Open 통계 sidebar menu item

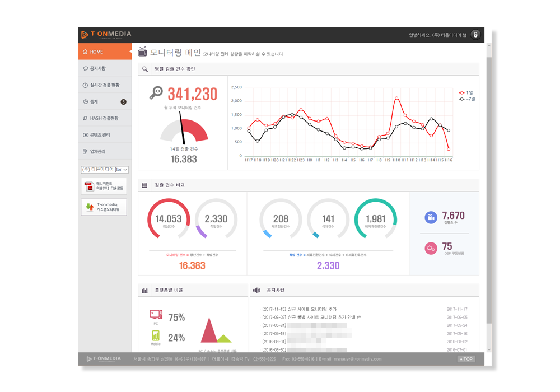(x=105, y=101)
